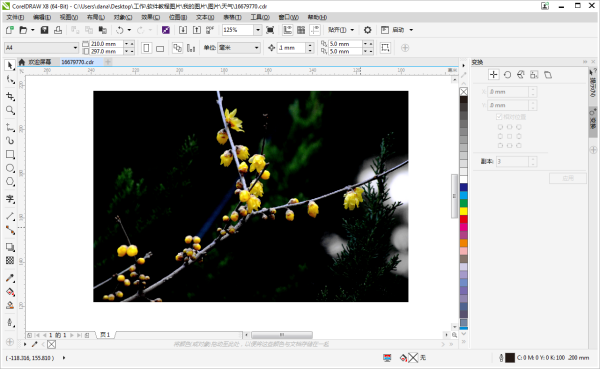The width and height of the screenshot is (600, 369).
Task: Click the full-screen preview icon
Action: tap(270, 30)
